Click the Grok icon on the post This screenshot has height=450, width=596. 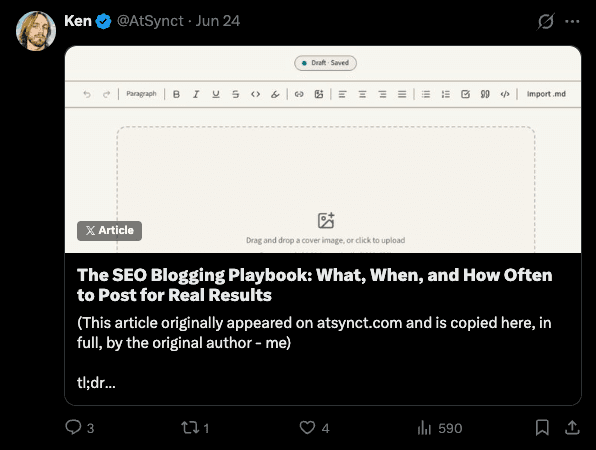545,21
